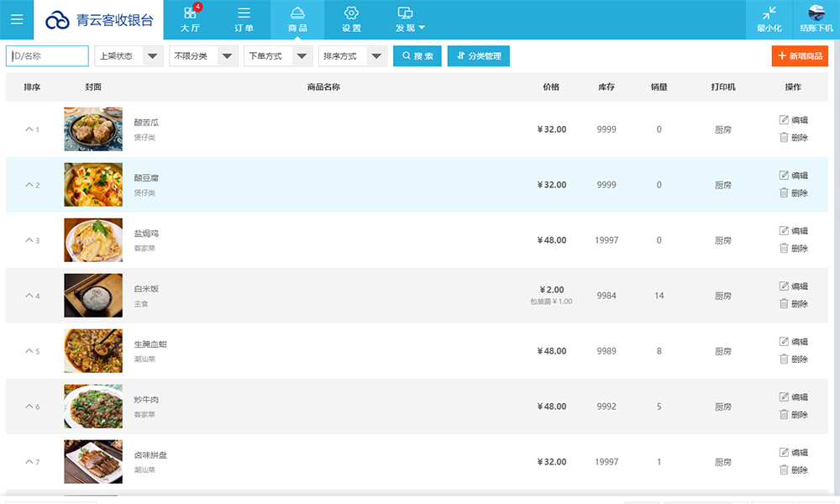Click the 价格 column header
This screenshot has height=504, width=840.
[551, 87]
